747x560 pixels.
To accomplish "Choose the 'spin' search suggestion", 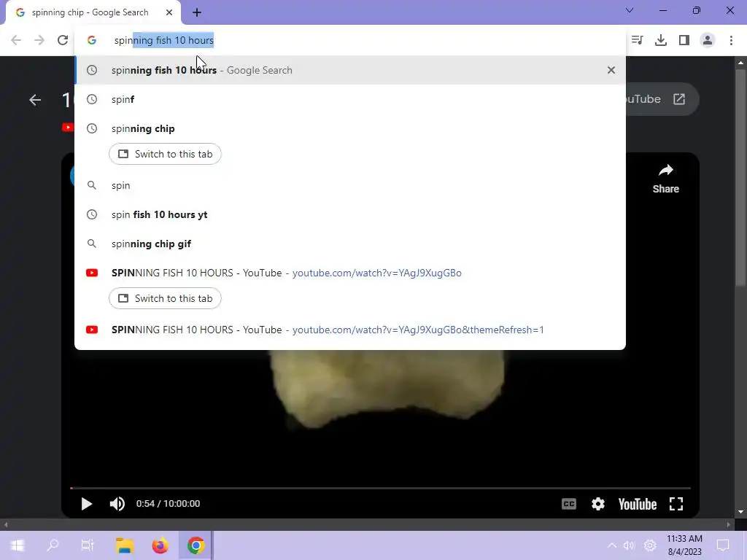I will click(349, 185).
